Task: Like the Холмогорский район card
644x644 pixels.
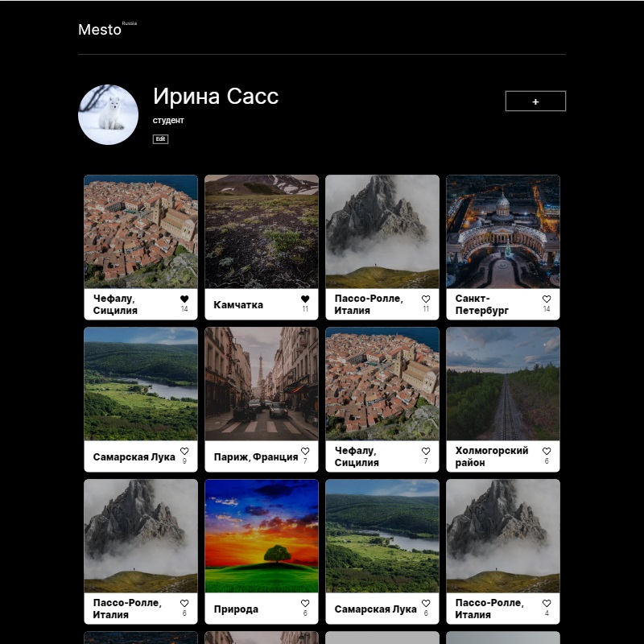Action: click(x=547, y=452)
